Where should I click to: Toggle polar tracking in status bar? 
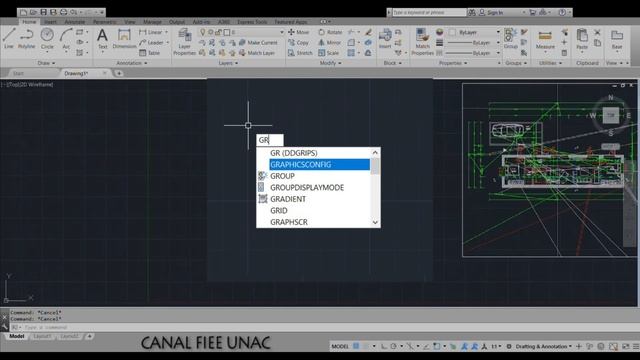coord(393,346)
